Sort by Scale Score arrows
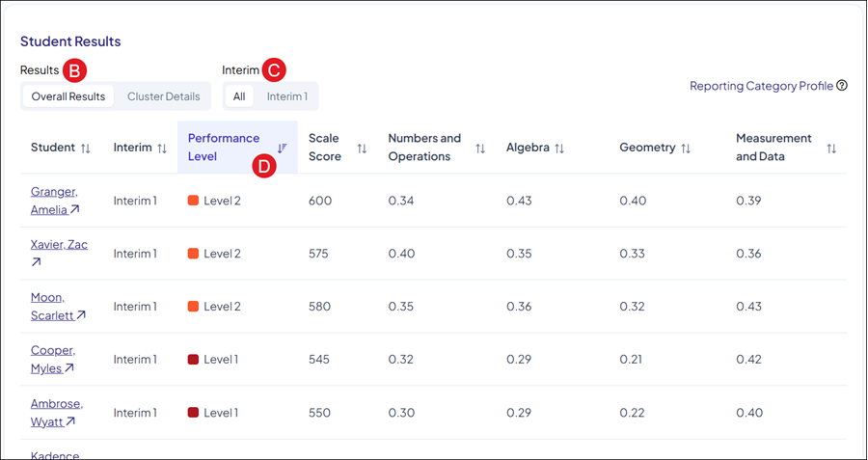This screenshot has height=460, width=868. 362,148
